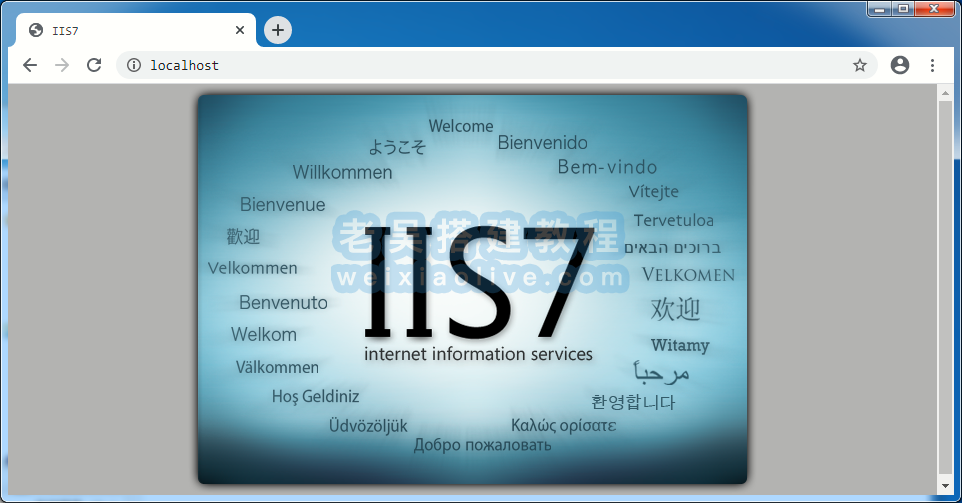
Task: Click the 'Velkommen' text
Action: coord(253,268)
